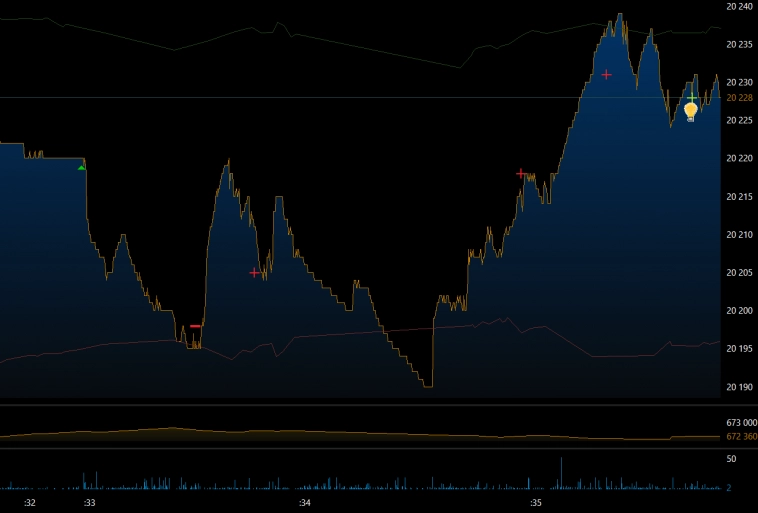Click the yellow lightbulb hint icon

(691, 112)
